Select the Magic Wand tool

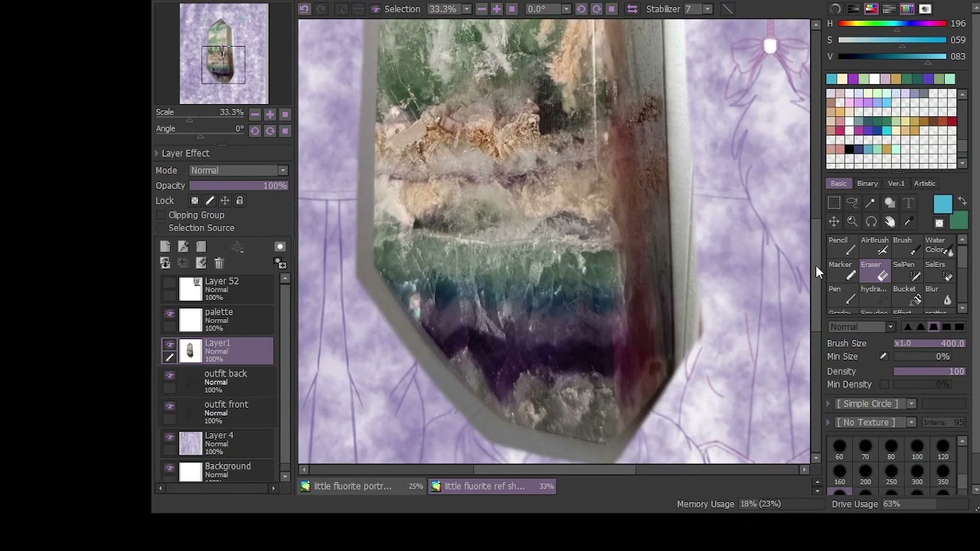tap(871, 203)
